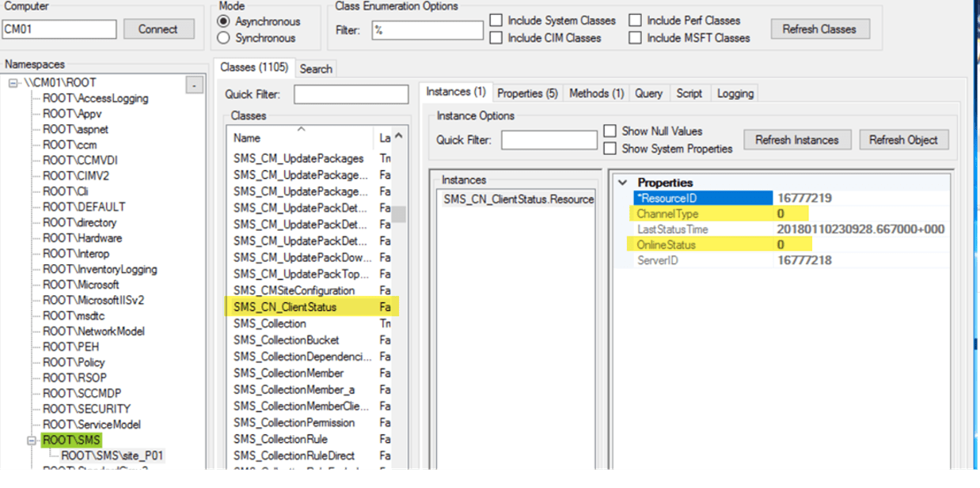
Task: Open the Instances (1) tab
Action: pos(456,92)
